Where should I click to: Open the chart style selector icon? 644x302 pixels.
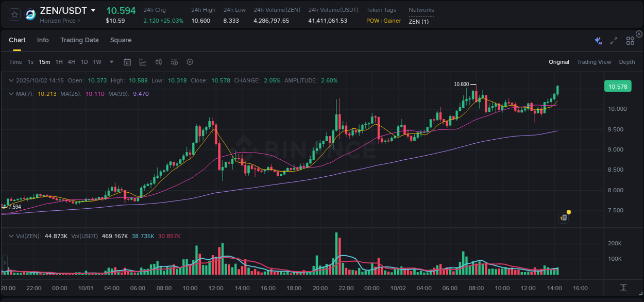(143, 61)
